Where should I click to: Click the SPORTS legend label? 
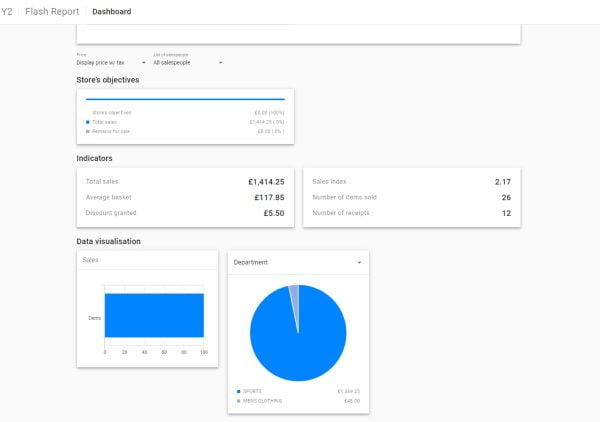(x=252, y=391)
